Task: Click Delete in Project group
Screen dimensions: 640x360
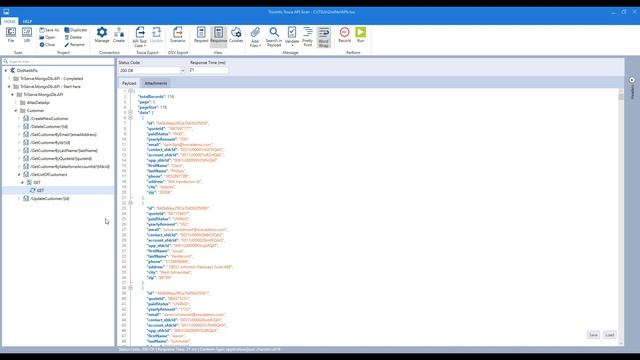Action: [x=73, y=37]
